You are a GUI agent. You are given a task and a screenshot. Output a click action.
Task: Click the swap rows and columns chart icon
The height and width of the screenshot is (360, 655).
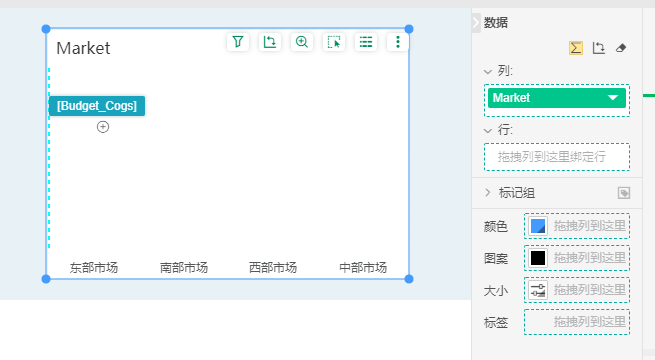click(x=270, y=42)
